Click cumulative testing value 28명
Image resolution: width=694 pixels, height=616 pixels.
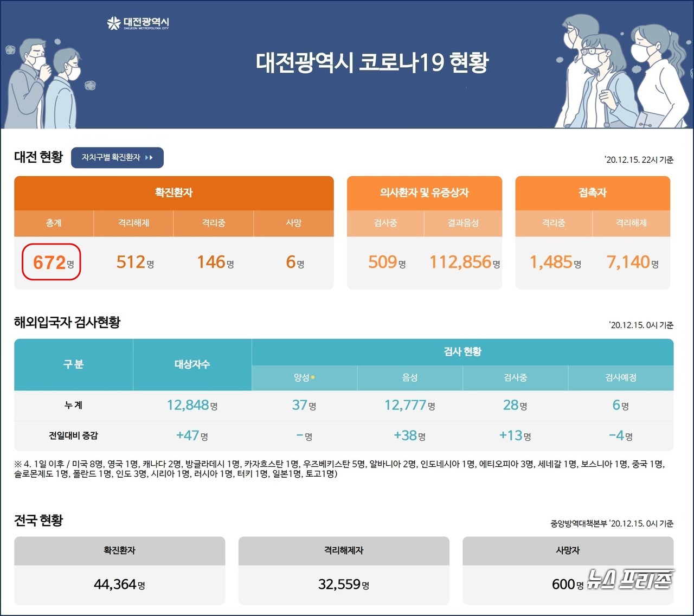coord(515,405)
